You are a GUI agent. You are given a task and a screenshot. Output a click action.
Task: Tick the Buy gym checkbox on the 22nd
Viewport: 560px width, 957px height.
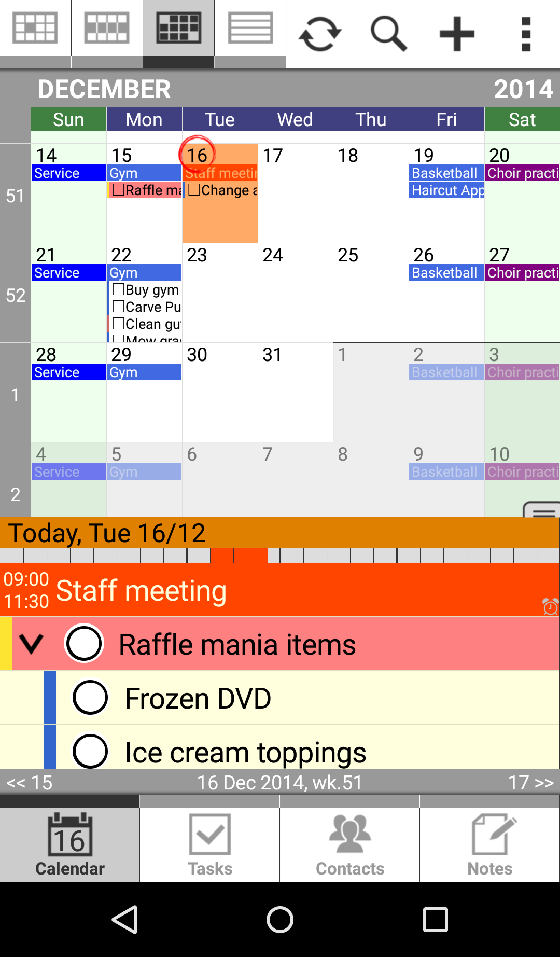(x=118, y=289)
